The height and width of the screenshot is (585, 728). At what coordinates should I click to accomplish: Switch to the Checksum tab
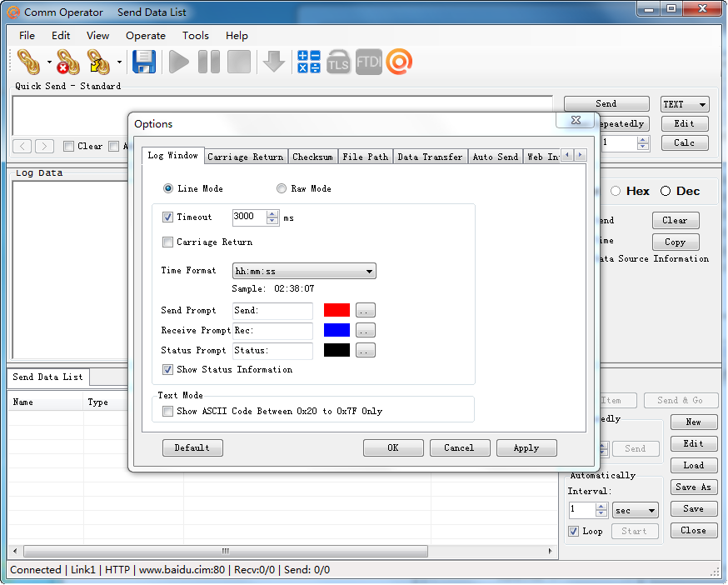312,157
